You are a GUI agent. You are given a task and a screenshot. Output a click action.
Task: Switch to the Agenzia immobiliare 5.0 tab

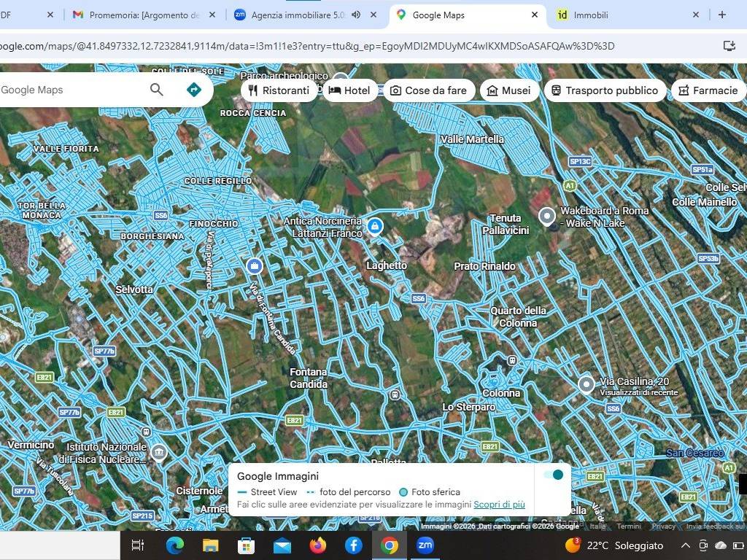(298, 15)
